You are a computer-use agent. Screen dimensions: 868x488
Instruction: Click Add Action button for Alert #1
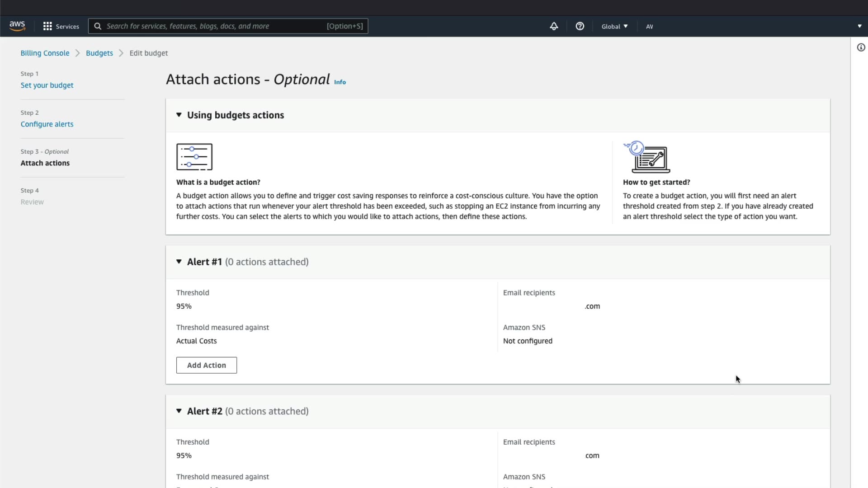coord(206,365)
